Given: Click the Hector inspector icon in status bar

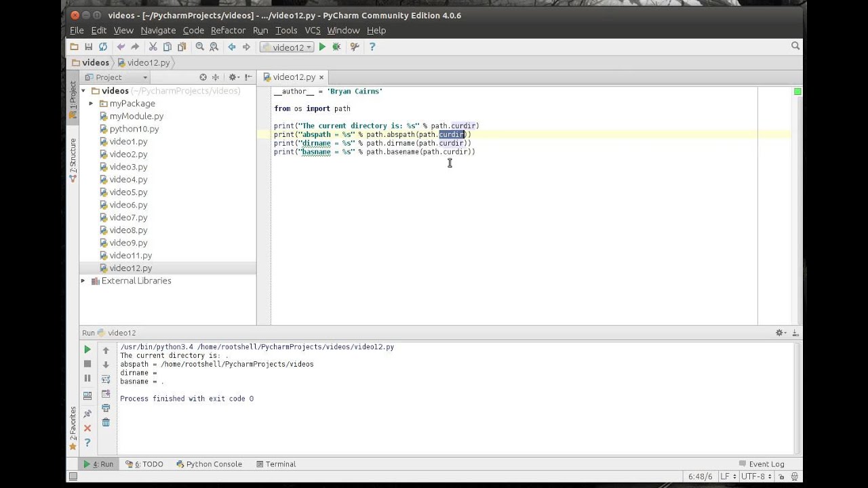Looking at the screenshot, I should pos(795,476).
